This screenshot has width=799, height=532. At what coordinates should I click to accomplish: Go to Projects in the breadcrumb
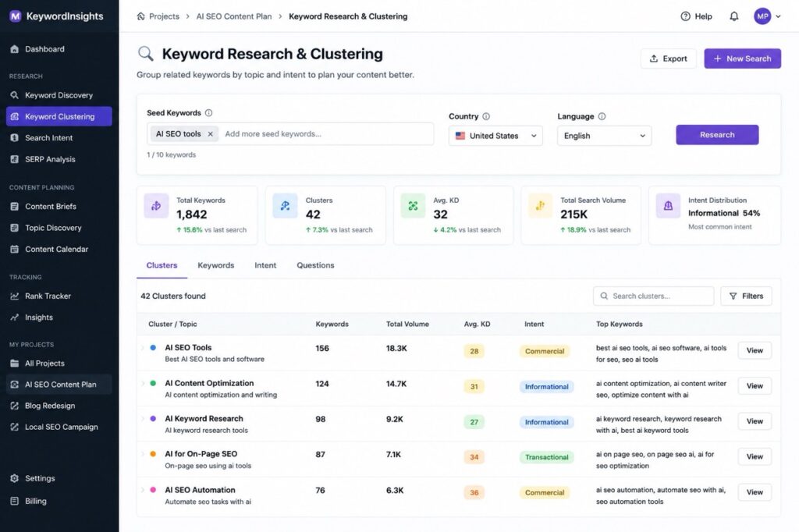(164, 16)
